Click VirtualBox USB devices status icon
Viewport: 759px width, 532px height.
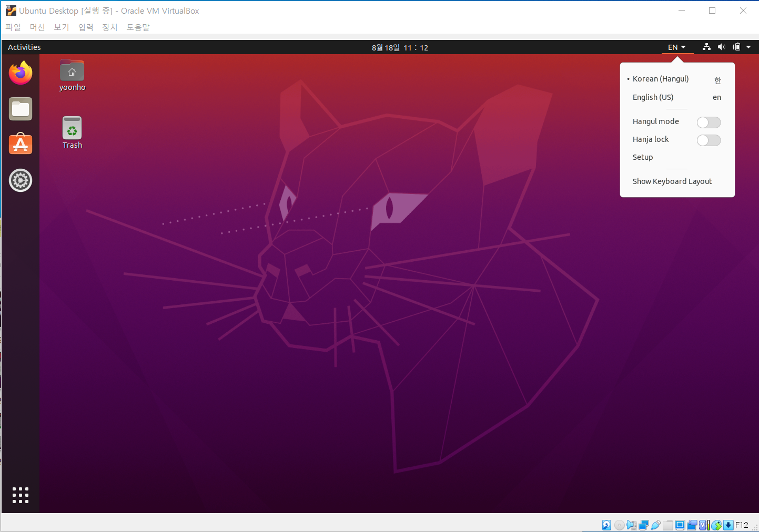click(656, 525)
